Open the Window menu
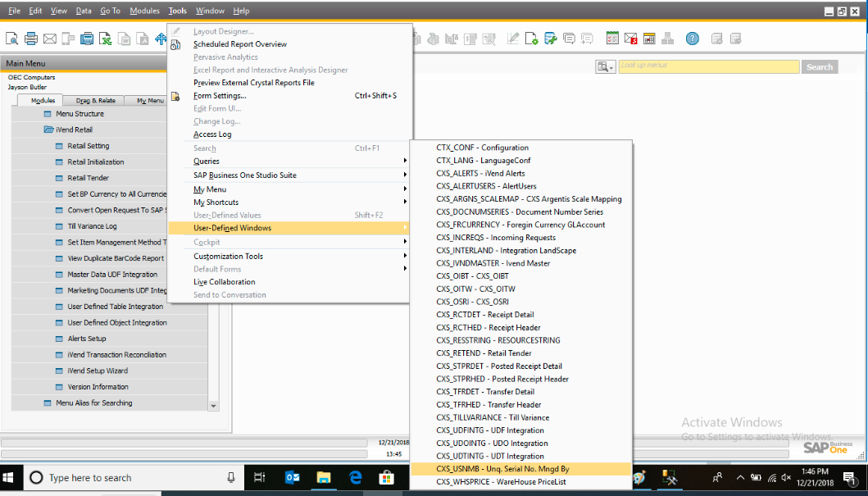Viewport: 868px width, 496px height. (x=210, y=11)
